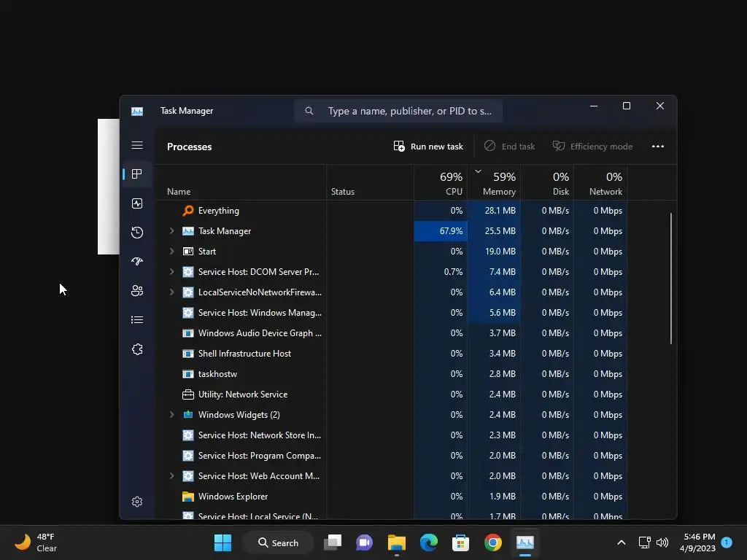Open the Details page from sidebar
747x560 pixels.
point(137,319)
